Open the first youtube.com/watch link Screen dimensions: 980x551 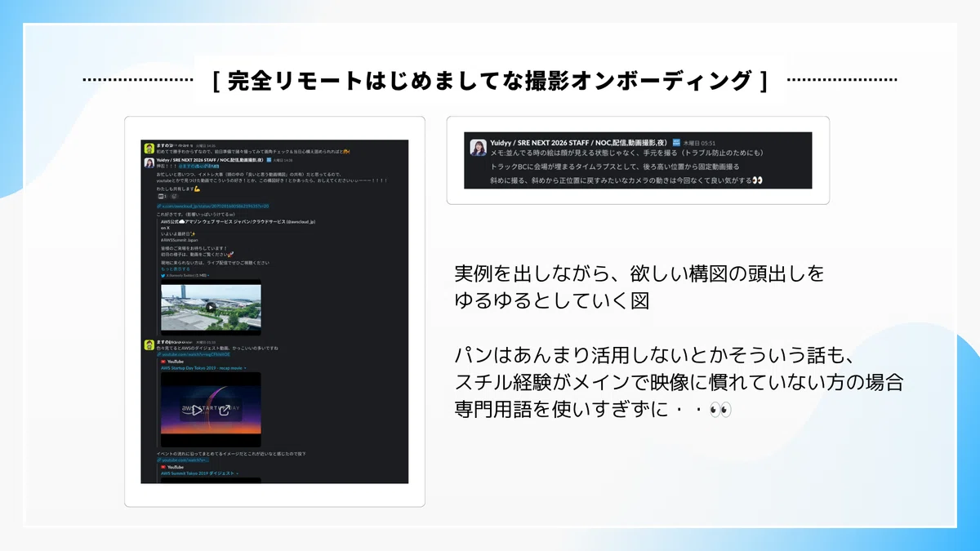(194, 354)
